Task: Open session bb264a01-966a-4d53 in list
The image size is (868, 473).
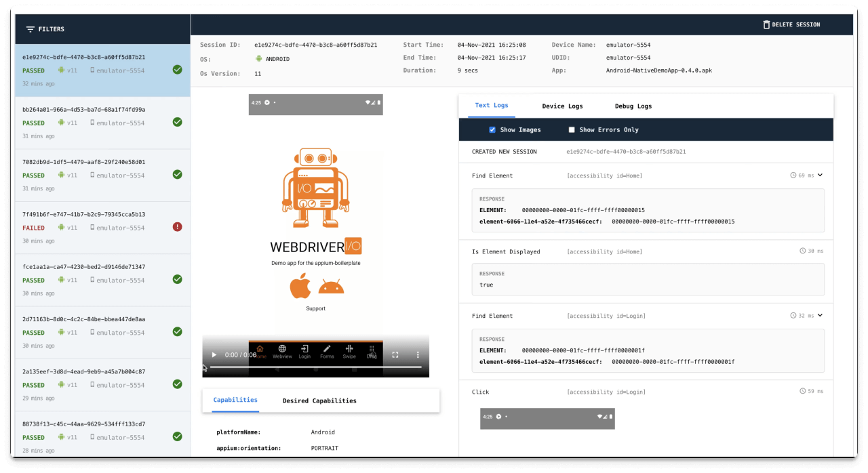Action: (102, 123)
